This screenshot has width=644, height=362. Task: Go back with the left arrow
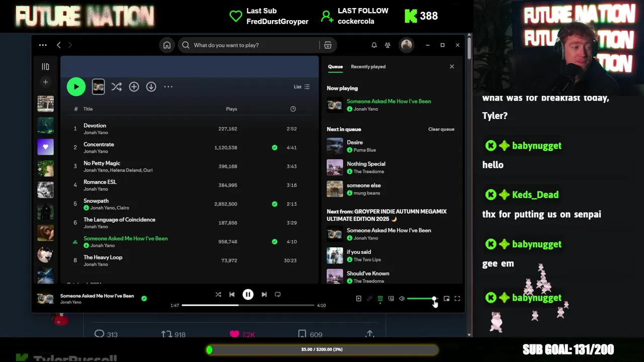point(58,45)
